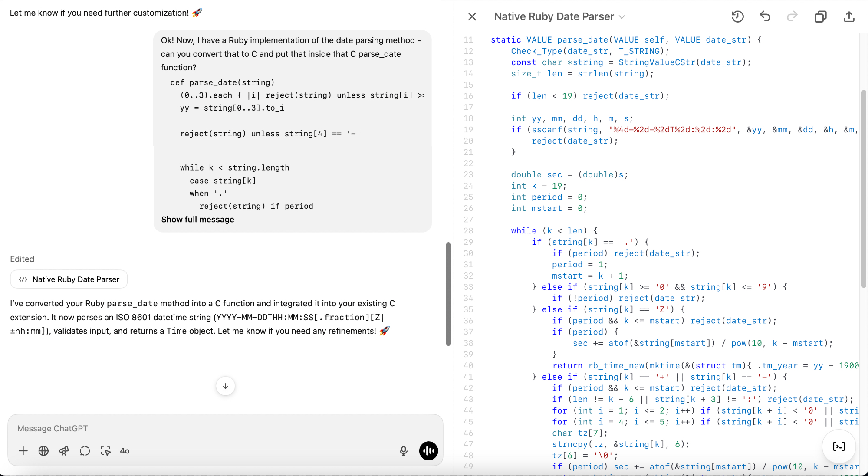Expand message with Show full message
Screen dimensions: 868x476
pyautogui.click(x=197, y=220)
